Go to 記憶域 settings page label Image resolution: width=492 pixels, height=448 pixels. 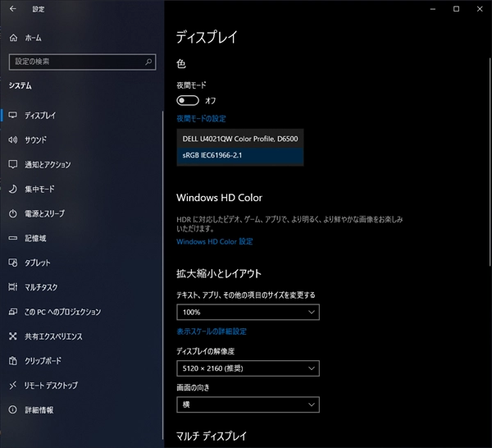tap(35, 238)
